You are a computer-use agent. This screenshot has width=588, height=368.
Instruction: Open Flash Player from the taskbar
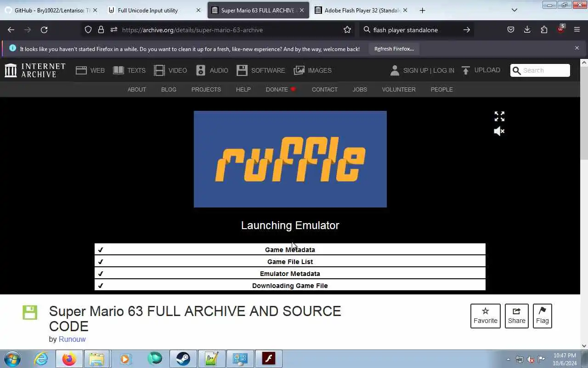click(269, 359)
